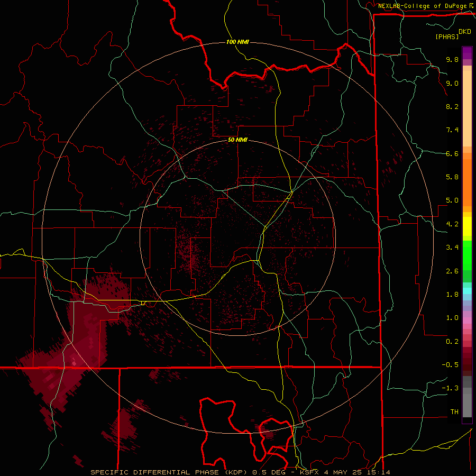This screenshot has width=476, height=476.
Task: Click the 0.2 legend value
Action: (452, 342)
